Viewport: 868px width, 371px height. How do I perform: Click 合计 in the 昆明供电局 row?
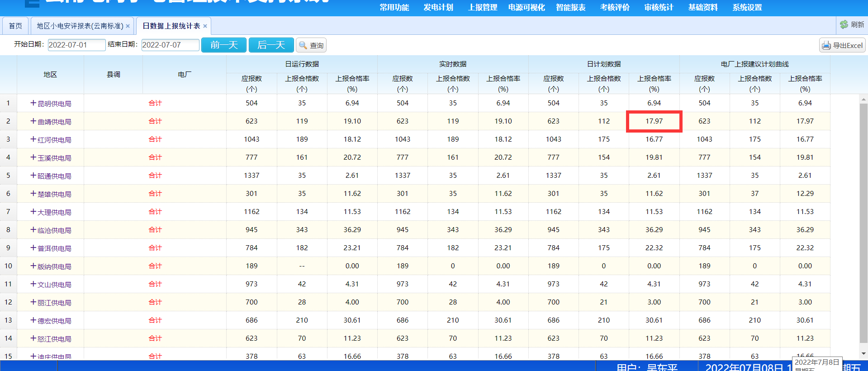click(155, 103)
